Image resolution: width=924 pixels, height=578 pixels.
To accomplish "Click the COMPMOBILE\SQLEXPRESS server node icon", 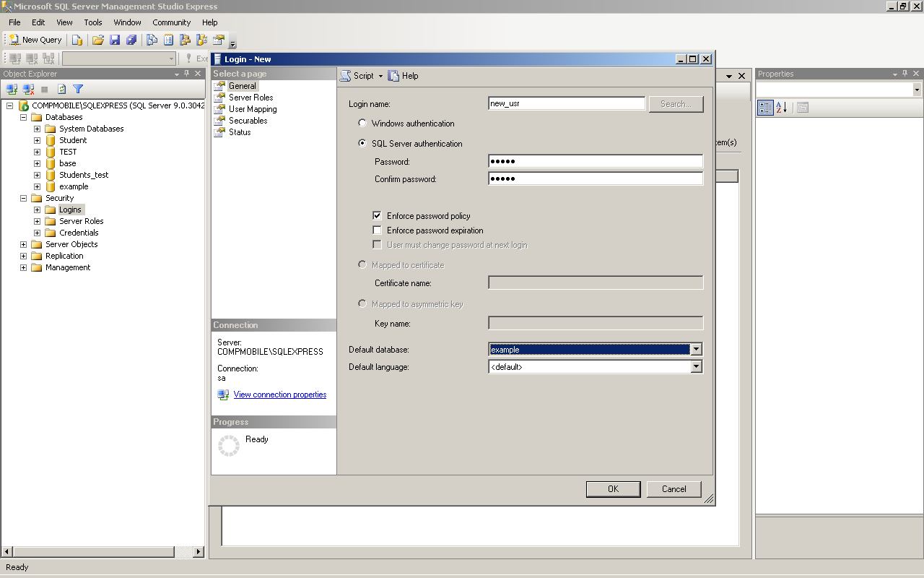I will (x=24, y=105).
